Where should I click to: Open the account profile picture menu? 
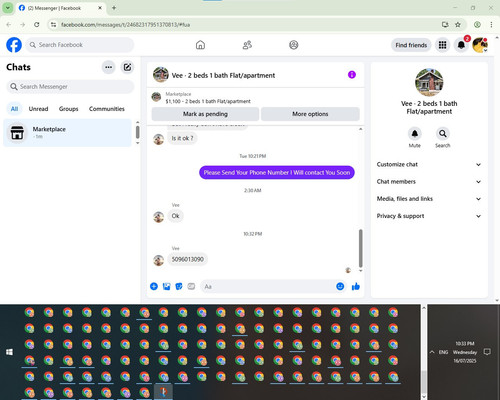coord(480,45)
